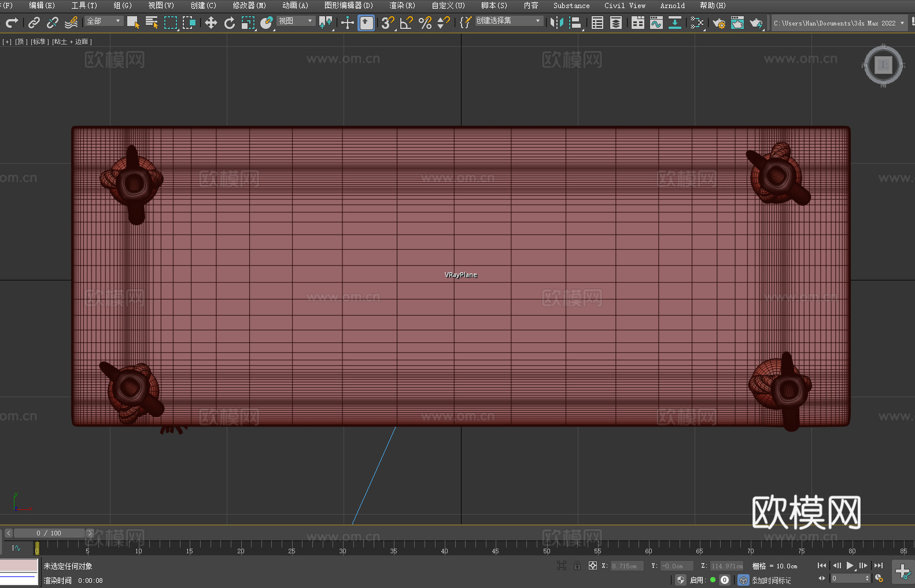Toggle the Ribbon display icon

click(x=638, y=23)
